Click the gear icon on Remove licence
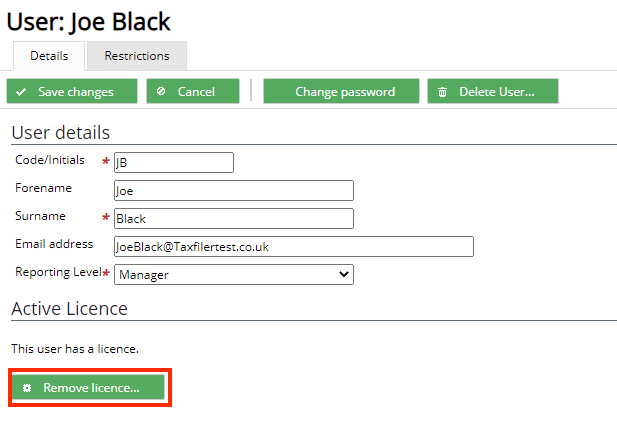This screenshot has width=617, height=444. [27, 388]
